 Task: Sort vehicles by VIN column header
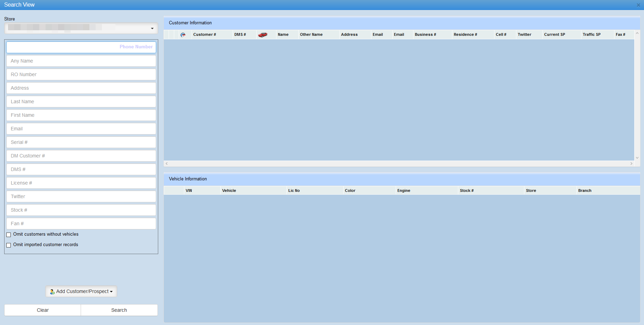point(189,190)
